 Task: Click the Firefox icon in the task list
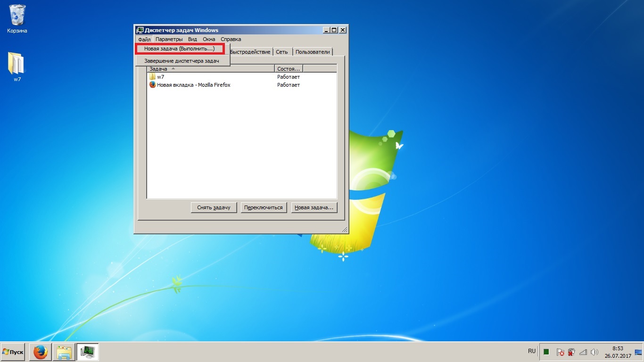click(152, 85)
